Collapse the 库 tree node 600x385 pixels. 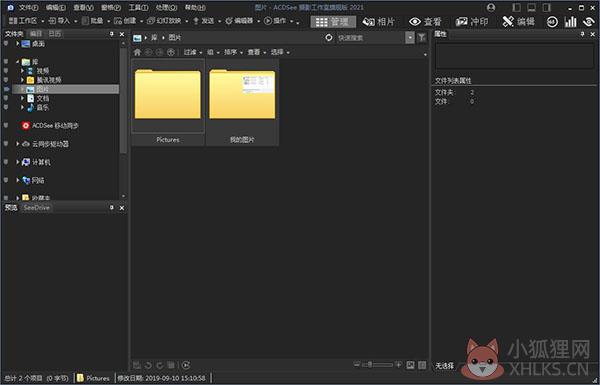(18, 62)
